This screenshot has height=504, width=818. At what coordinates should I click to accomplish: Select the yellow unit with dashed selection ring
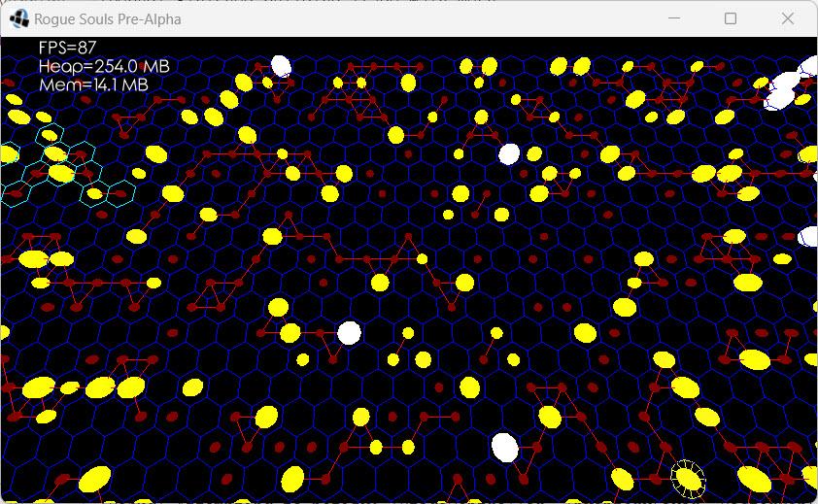(688, 479)
